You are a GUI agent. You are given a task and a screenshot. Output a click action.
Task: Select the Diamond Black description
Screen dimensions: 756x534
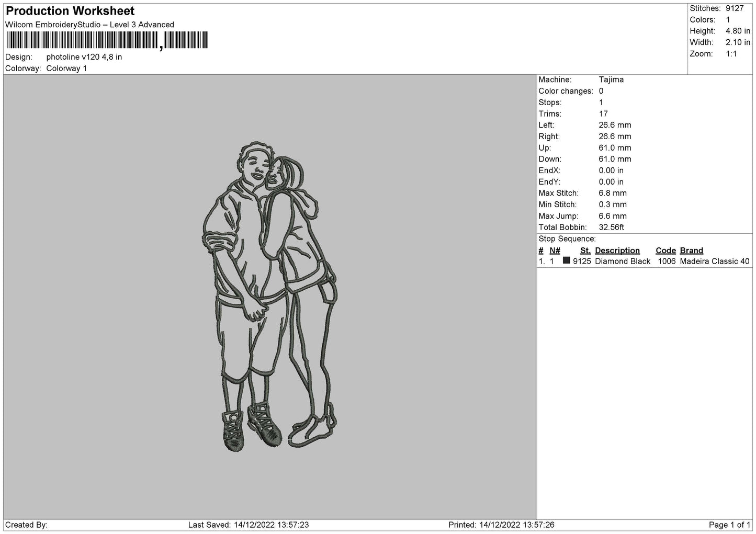623,262
